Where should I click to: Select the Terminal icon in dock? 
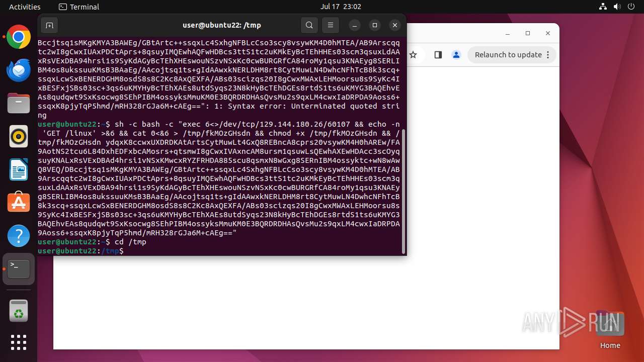(x=19, y=269)
